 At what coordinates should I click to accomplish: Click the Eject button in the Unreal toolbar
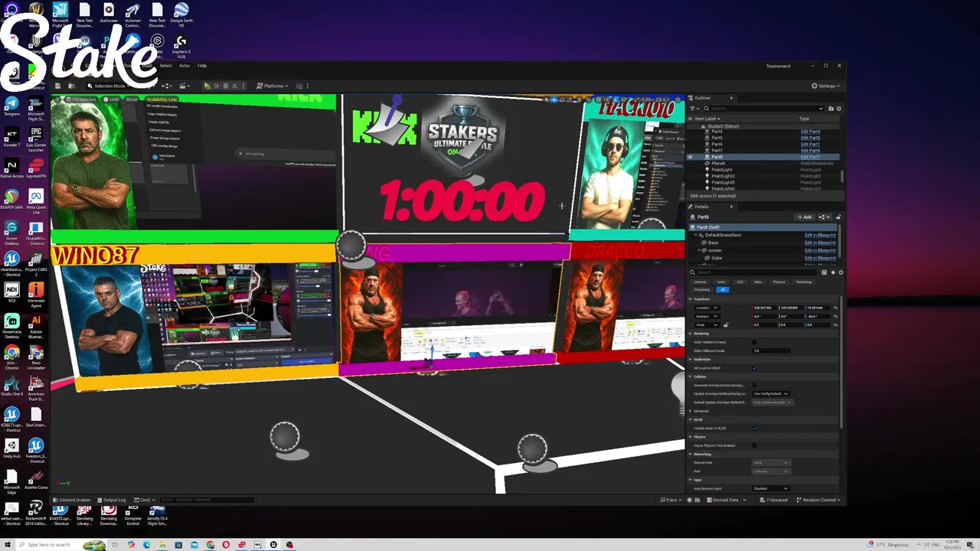point(234,86)
